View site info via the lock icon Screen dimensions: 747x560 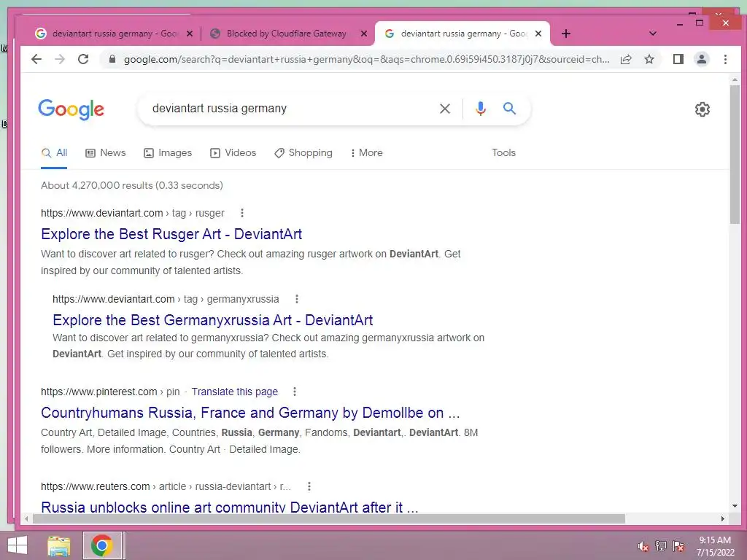[x=112, y=59]
